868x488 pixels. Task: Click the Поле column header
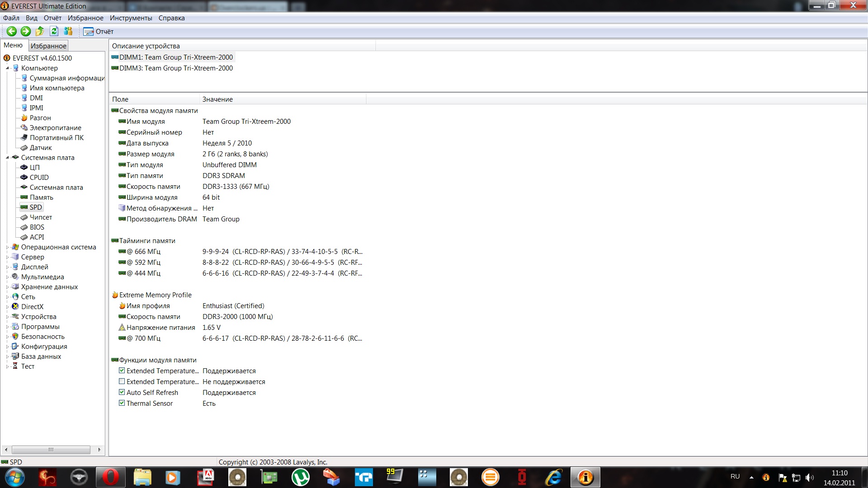point(154,99)
